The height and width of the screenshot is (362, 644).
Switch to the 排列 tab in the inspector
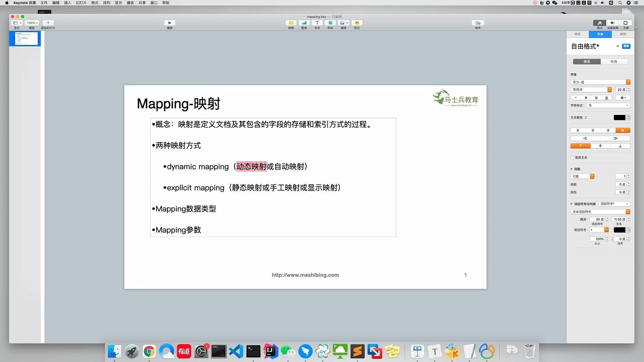[x=623, y=34]
